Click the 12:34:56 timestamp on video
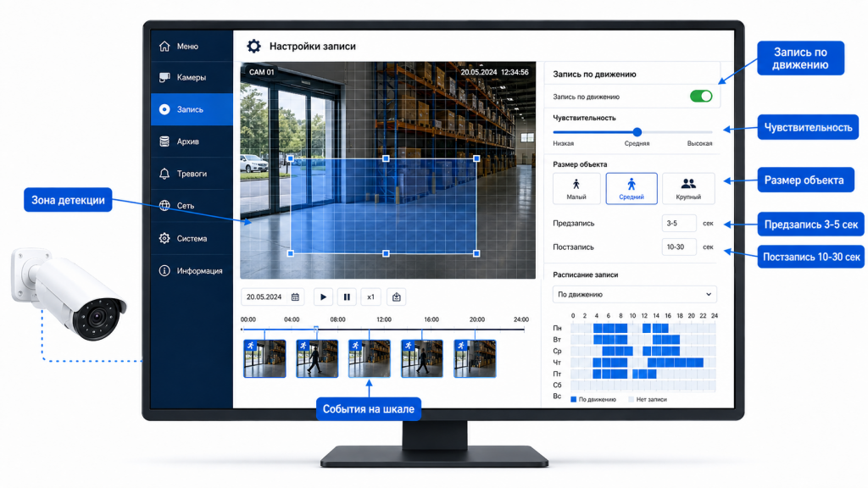Viewport: 868px width, 488px height. pos(515,72)
